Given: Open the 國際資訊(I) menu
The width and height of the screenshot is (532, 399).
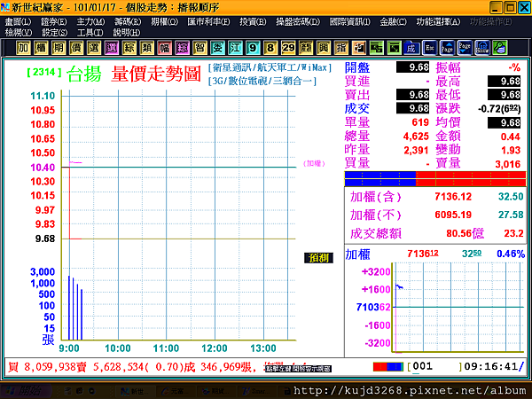Looking at the screenshot, I should click(x=350, y=21).
